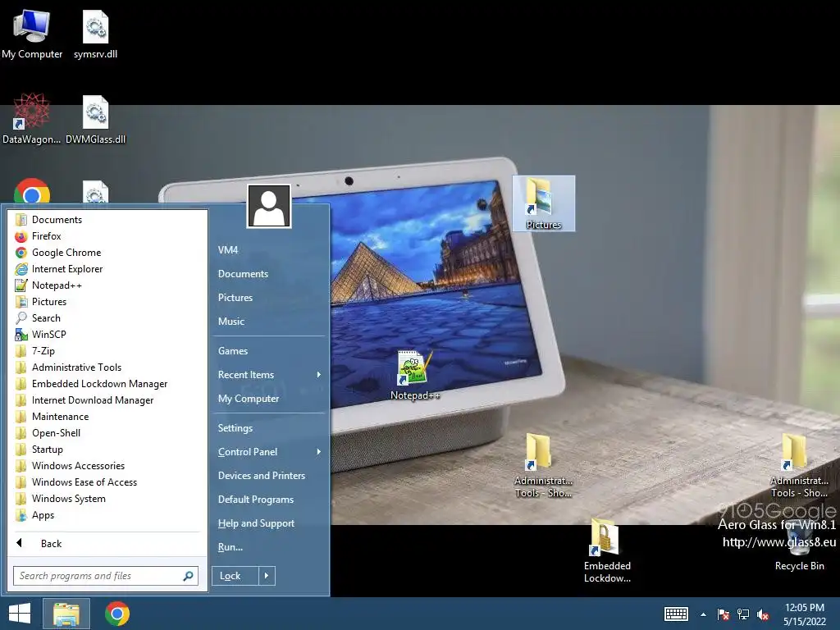Click the Windows Start button in taskbar
Screen dimensions: 840x630
click(20, 614)
